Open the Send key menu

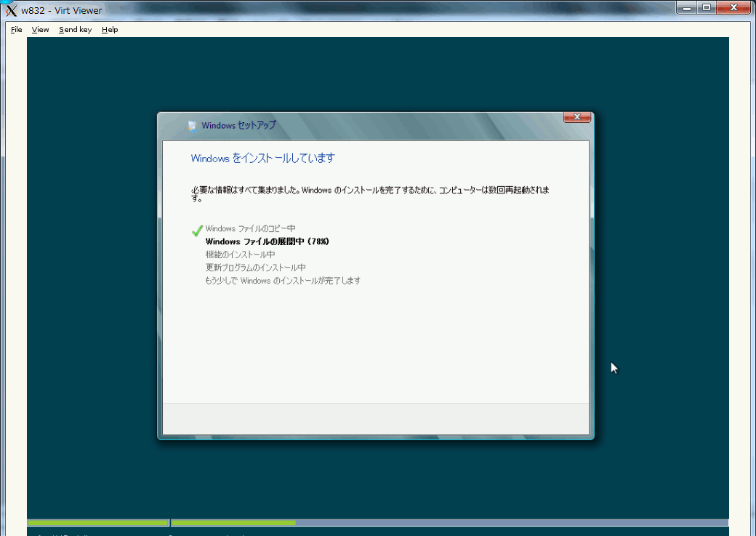pyautogui.click(x=75, y=29)
